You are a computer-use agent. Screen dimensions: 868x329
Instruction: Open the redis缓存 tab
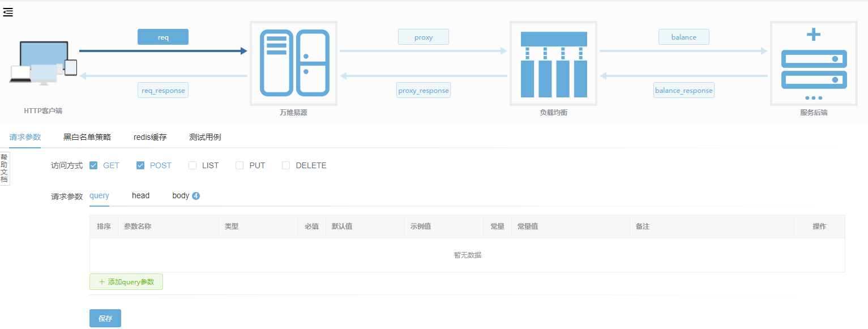150,137
